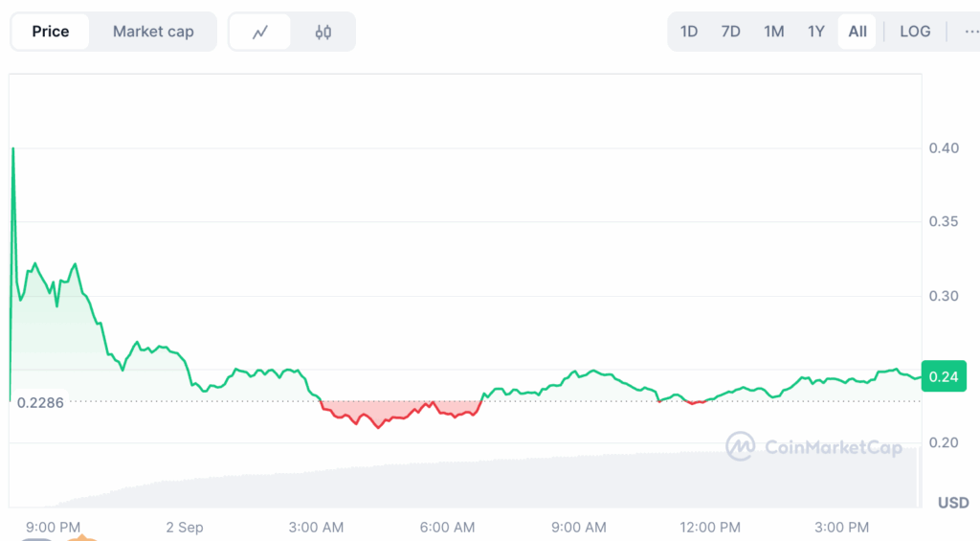Switch to line chart view
The image size is (980, 541).
pyautogui.click(x=260, y=32)
